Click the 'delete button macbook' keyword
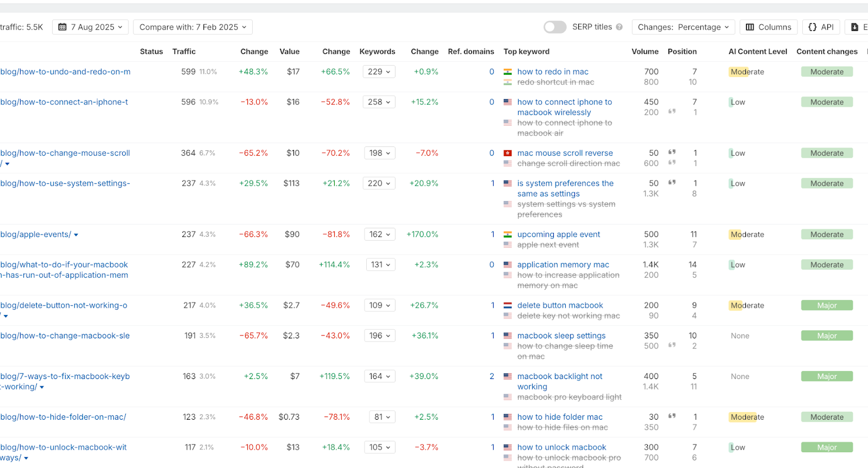 click(560, 305)
